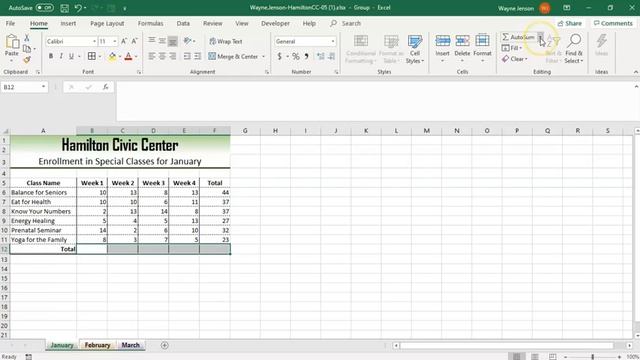The height and width of the screenshot is (360, 640).
Task: Open the File menu
Action: click(10, 23)
